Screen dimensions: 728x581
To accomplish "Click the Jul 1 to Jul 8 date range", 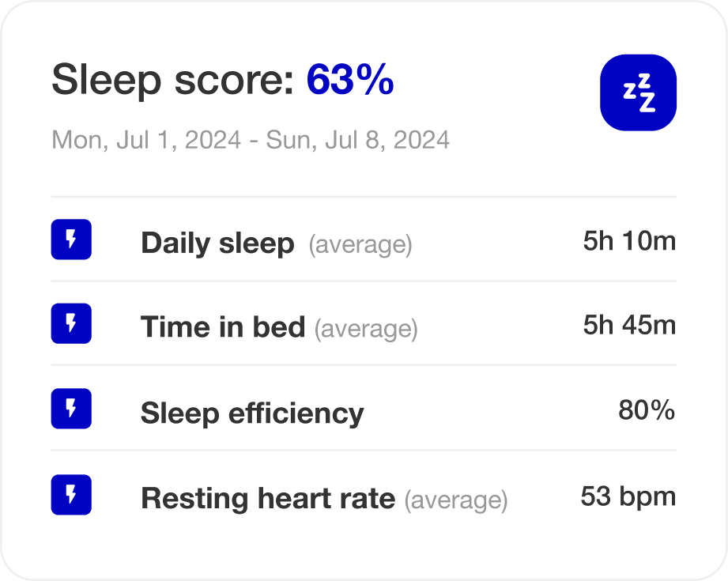I will pyautogui.click(x=251, y=140).
